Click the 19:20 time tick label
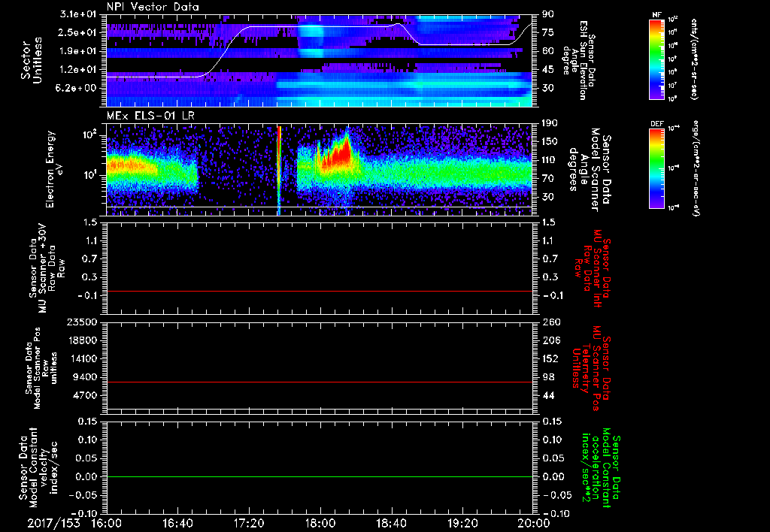 (462, 523)
